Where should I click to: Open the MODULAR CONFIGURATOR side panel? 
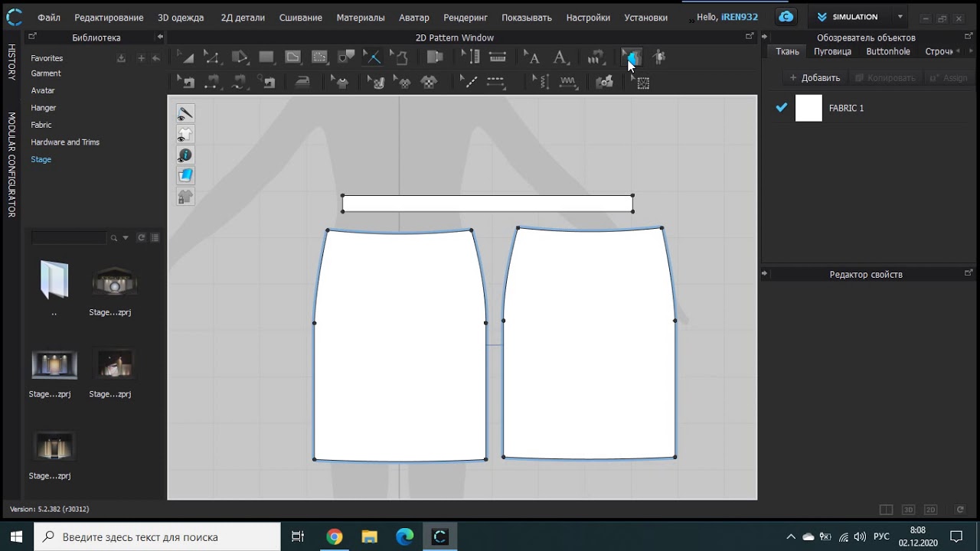[x=11, y=165]
